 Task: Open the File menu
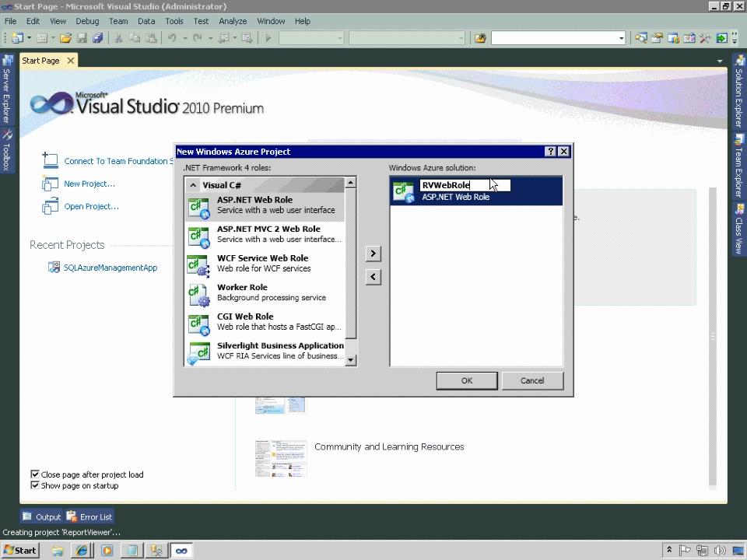(x=10, y=21)
